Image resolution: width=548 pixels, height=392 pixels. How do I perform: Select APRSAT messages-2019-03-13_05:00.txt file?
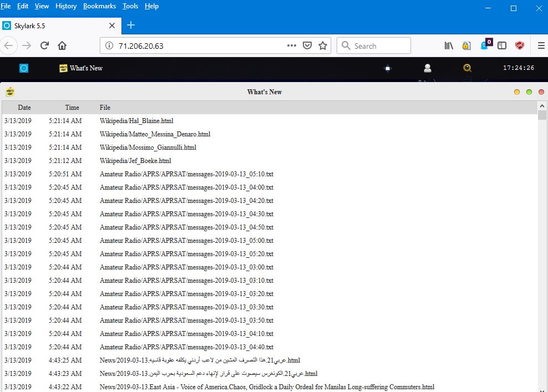point(186,241)
